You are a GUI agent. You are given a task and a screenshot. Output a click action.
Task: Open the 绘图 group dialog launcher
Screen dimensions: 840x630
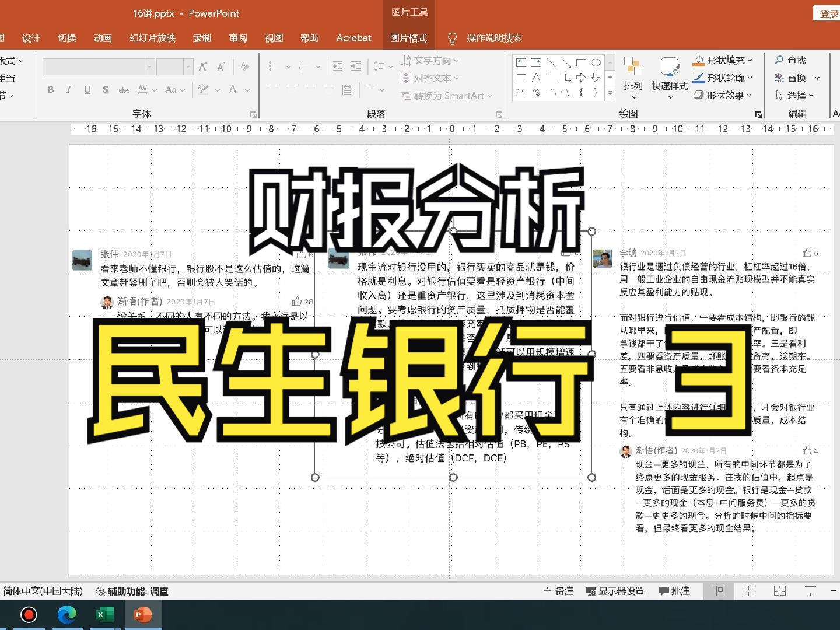pyautogui.click(x=758, y=114)
